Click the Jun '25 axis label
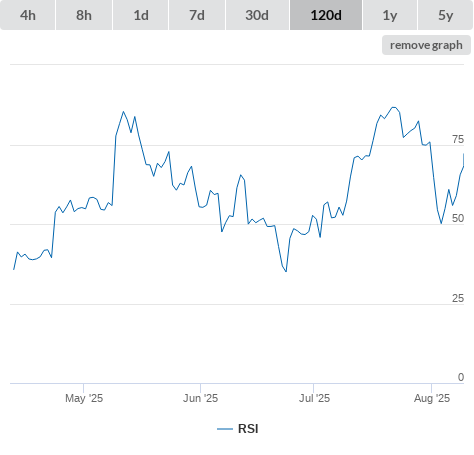The height and width of the screenshot is (455, 474). (200, 398)
